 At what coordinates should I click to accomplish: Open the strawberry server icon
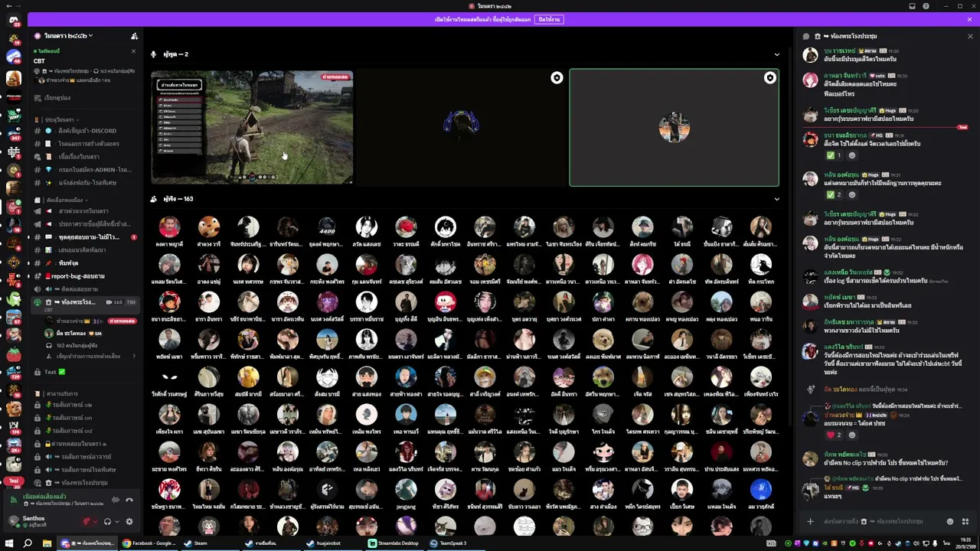click(x=14, y=354)
